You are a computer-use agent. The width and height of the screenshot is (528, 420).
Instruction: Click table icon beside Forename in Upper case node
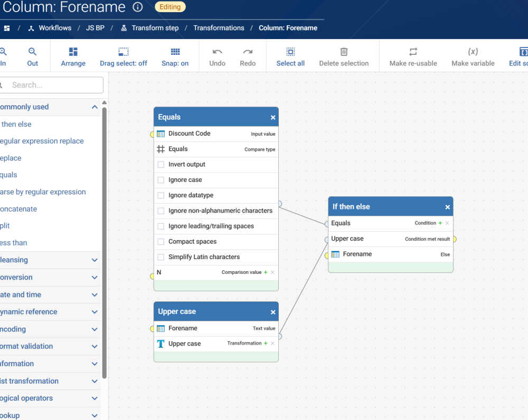pos(161,329)
